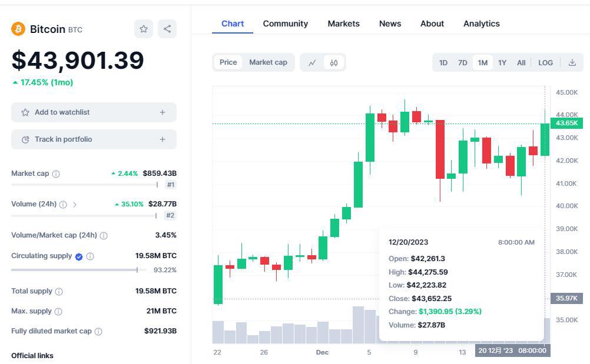Click the star favorite icon
The height and width of the screenshot is (364, 590).
[144, 29]
